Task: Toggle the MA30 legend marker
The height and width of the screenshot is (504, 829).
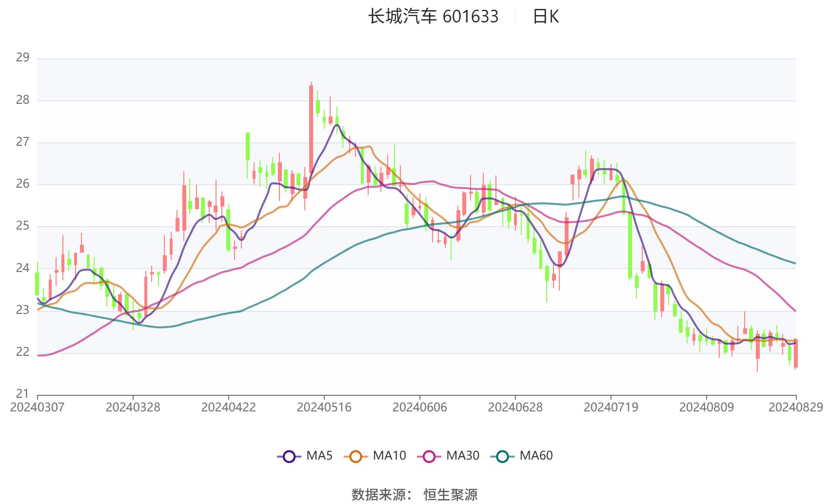Action: 429,456
